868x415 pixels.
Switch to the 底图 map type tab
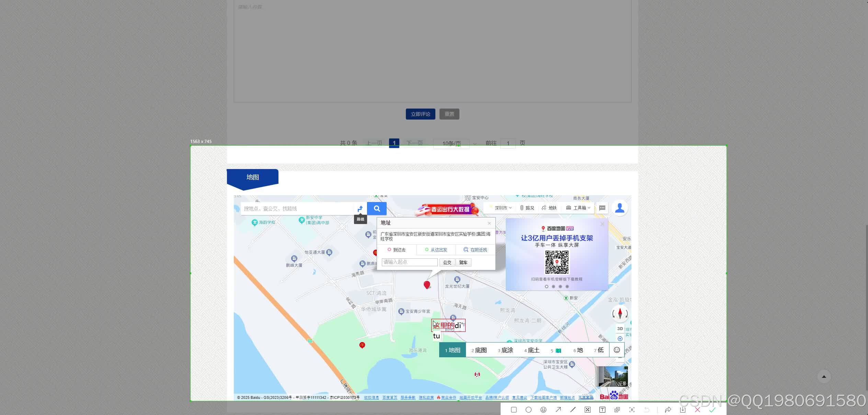(x=479, y=350)
